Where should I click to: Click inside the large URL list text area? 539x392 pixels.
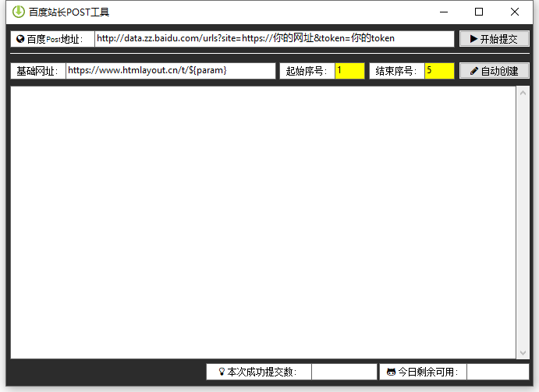(x=264, y=222)
